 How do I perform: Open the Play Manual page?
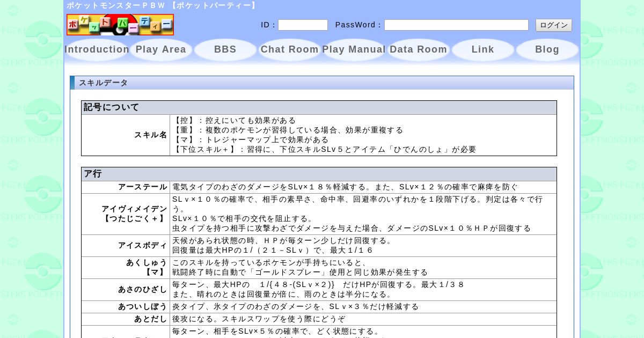[x=354, y=49]
